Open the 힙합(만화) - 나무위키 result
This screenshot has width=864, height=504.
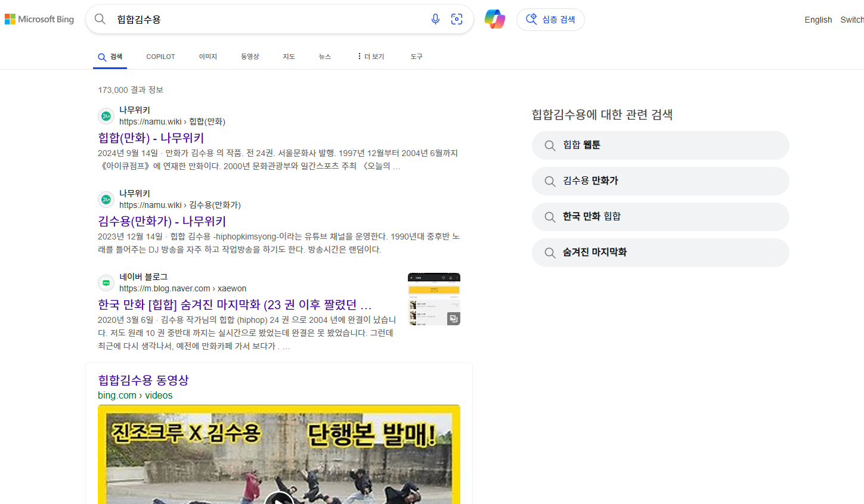pos(151,138)
